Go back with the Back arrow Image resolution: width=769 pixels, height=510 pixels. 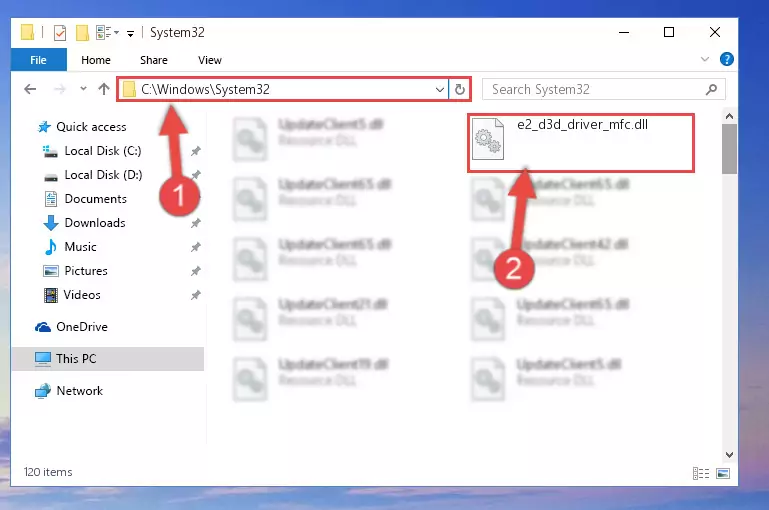pyautogui.click(x=30, y=89)
